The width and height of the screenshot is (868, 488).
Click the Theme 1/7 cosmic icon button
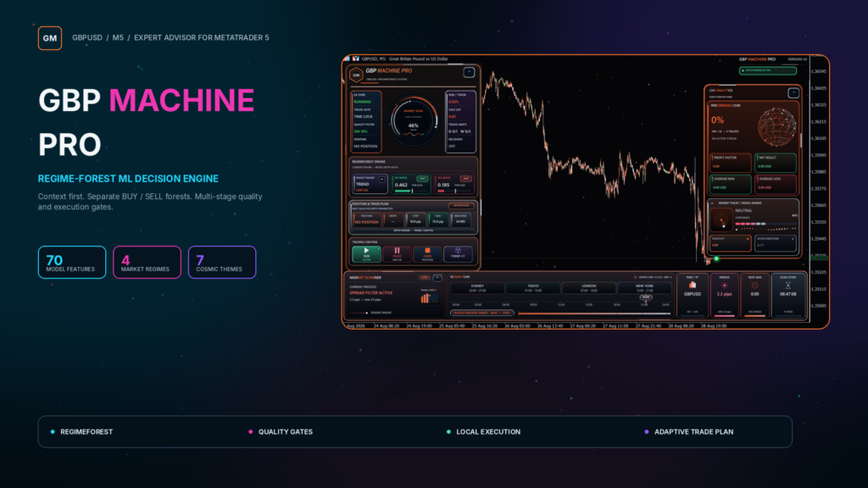point(458,254)
